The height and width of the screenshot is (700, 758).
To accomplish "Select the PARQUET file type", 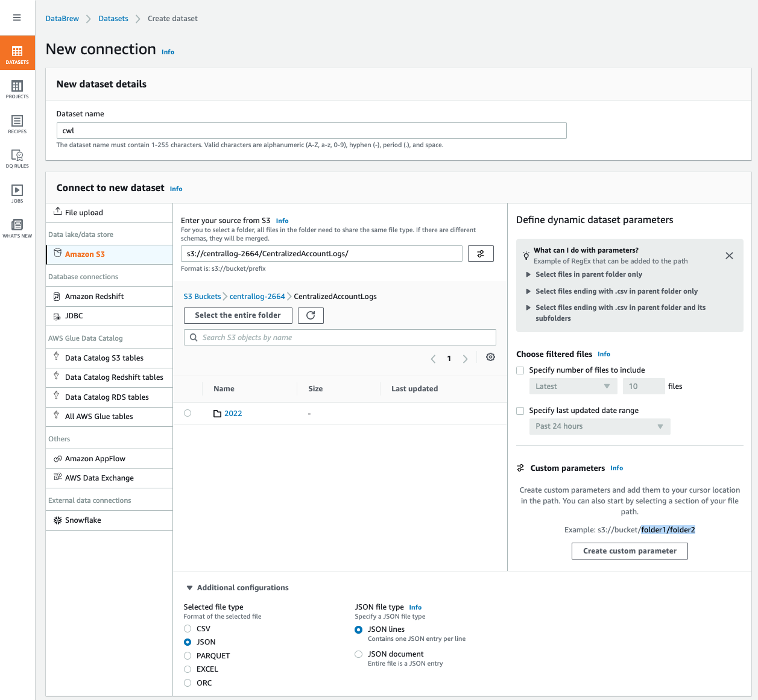I will tap(188, 656).
